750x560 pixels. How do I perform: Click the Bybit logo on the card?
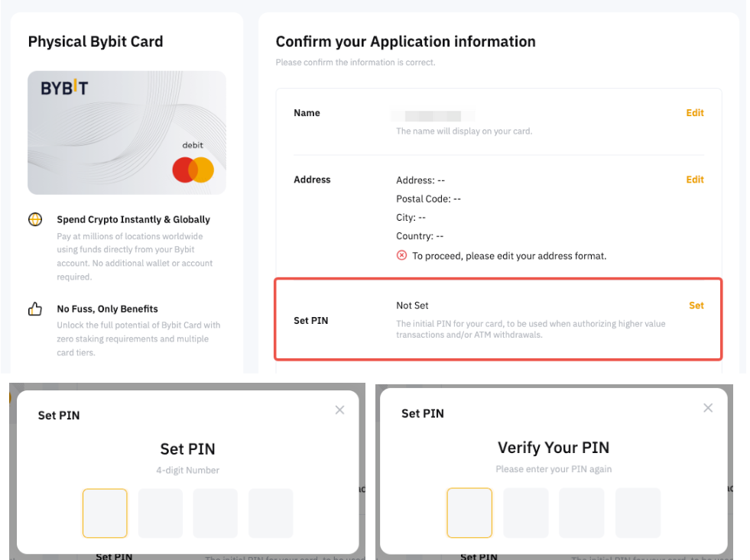(x=64, y=89)
